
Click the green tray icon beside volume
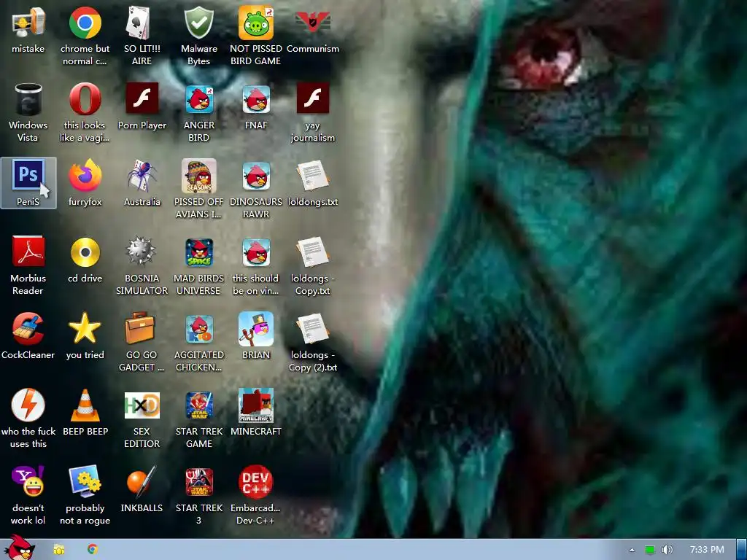649,550
